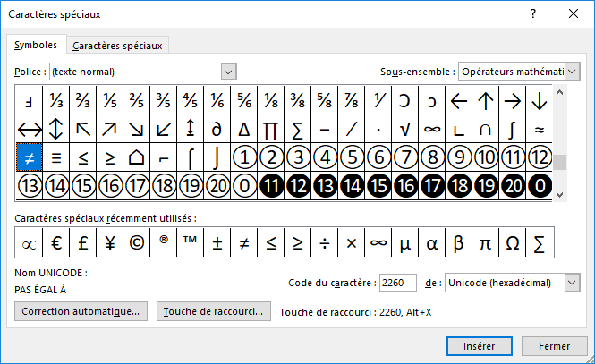The width and height of the screenshot is (595, 364).
Task: Expand the Sous-ensemble subset dropdown
Action: point(571,72)
